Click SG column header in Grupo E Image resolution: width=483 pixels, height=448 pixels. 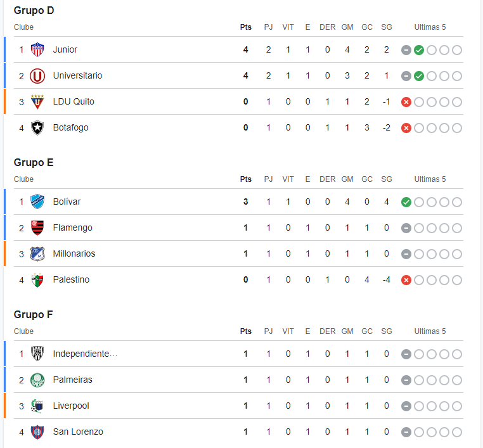point(387,179)
